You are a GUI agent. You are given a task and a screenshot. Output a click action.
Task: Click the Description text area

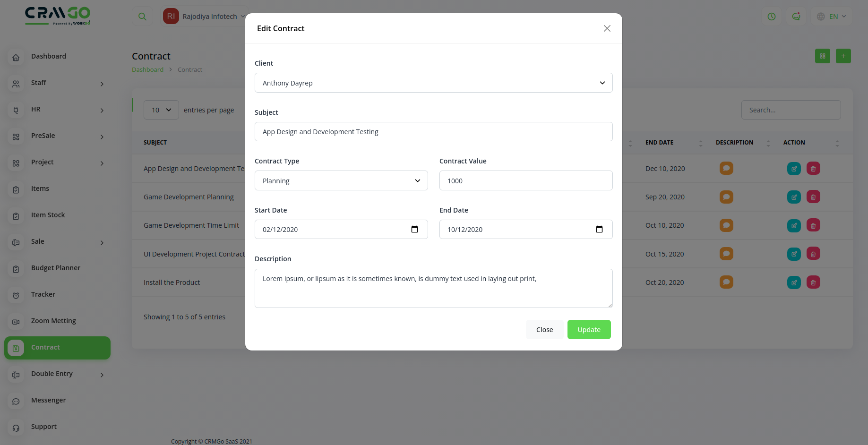pos(433,288)
